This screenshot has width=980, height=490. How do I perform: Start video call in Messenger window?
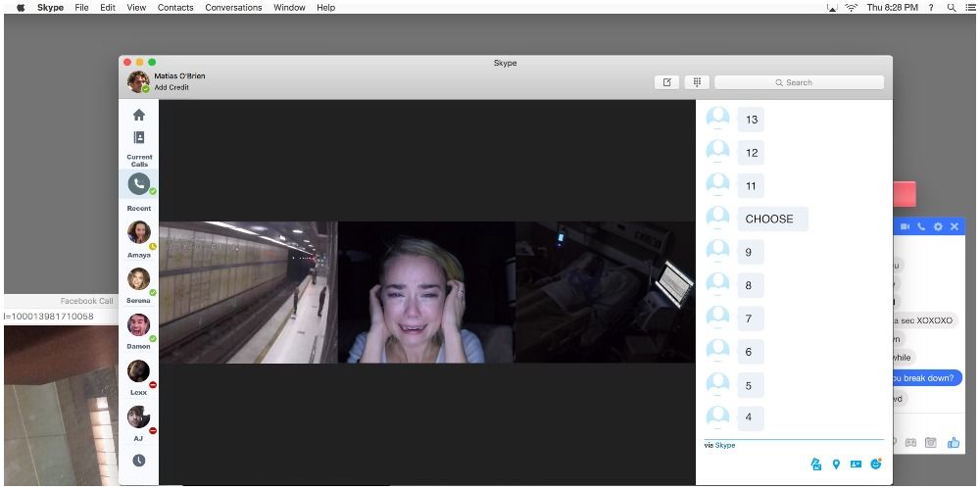click(905, 226)
